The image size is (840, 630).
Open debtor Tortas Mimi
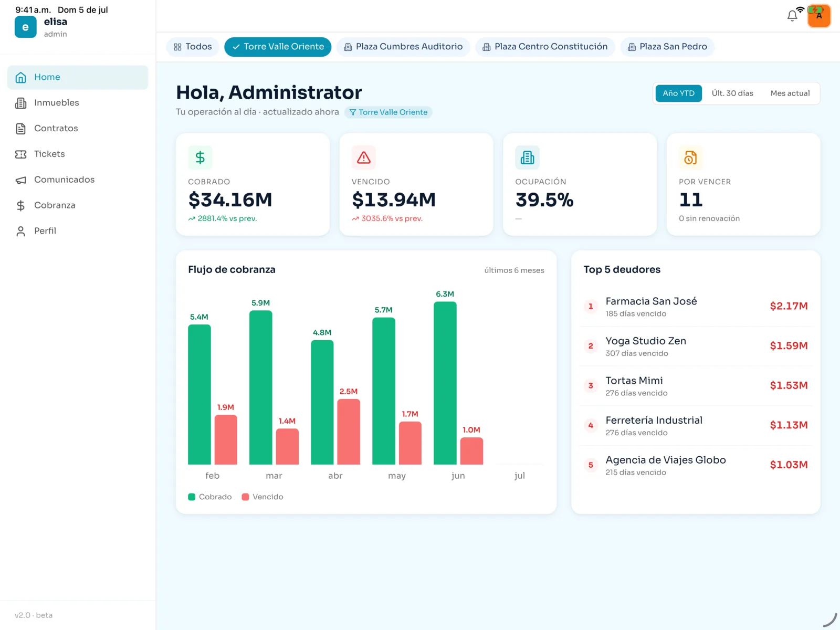696,386
